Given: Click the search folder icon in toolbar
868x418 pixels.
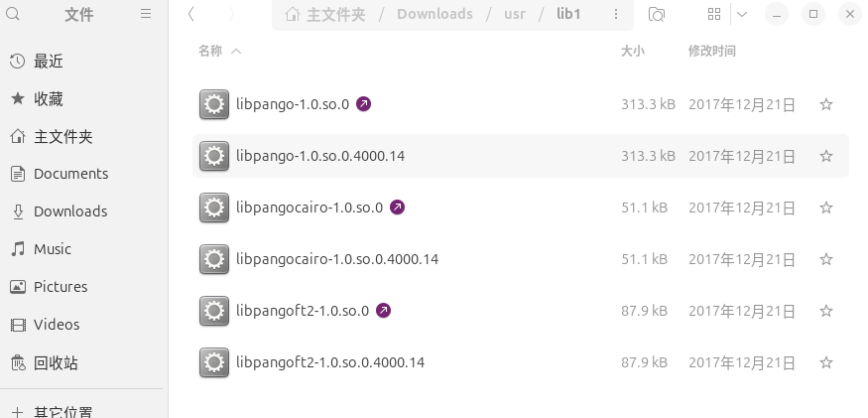Looking at the screenshot, I should coord(657,15).
